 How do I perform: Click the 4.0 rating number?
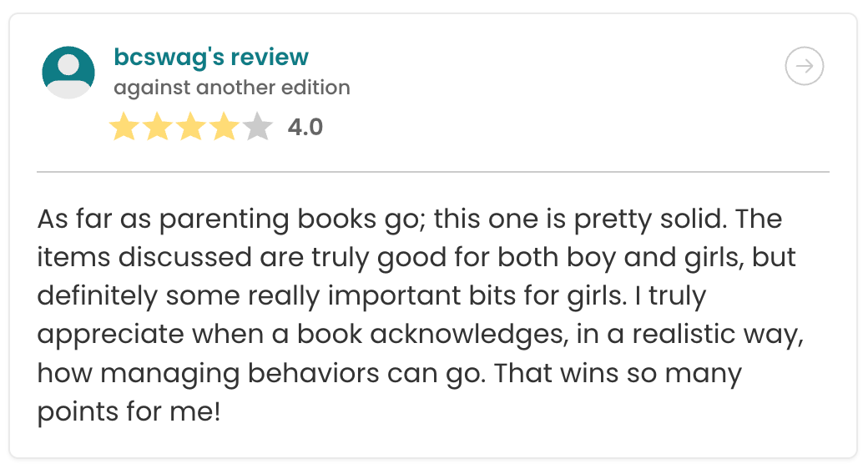(305, 128)
